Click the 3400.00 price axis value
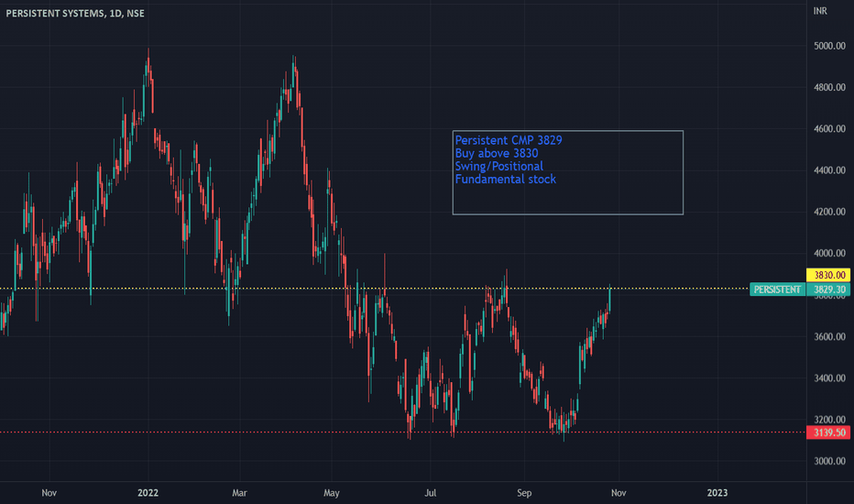Screen dimensions: 854x504 point(829,378)
